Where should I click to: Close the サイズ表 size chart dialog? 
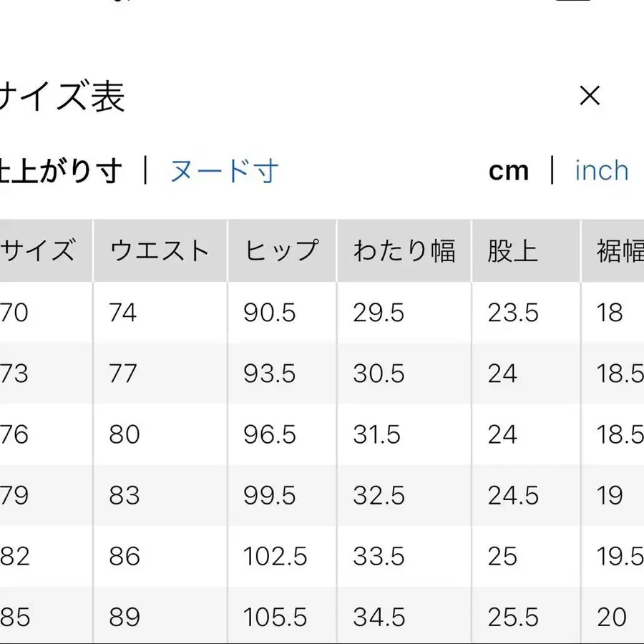point(589,95)
